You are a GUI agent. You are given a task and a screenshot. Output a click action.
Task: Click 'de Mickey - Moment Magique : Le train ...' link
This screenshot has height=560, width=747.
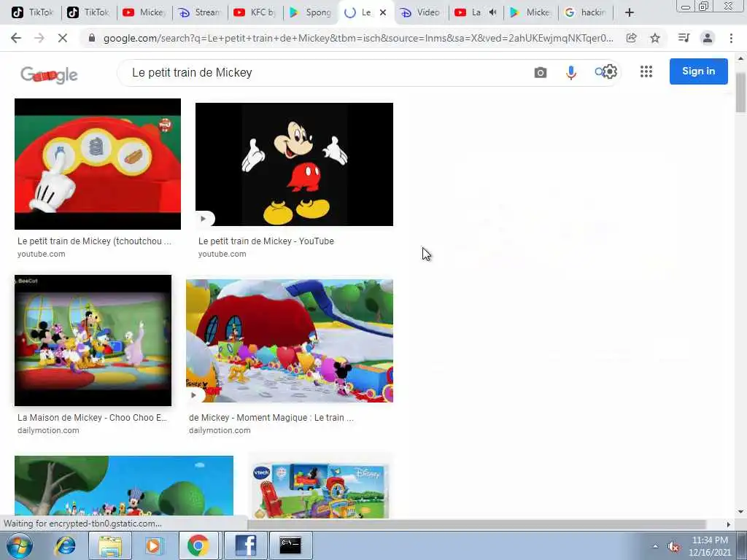271,418
